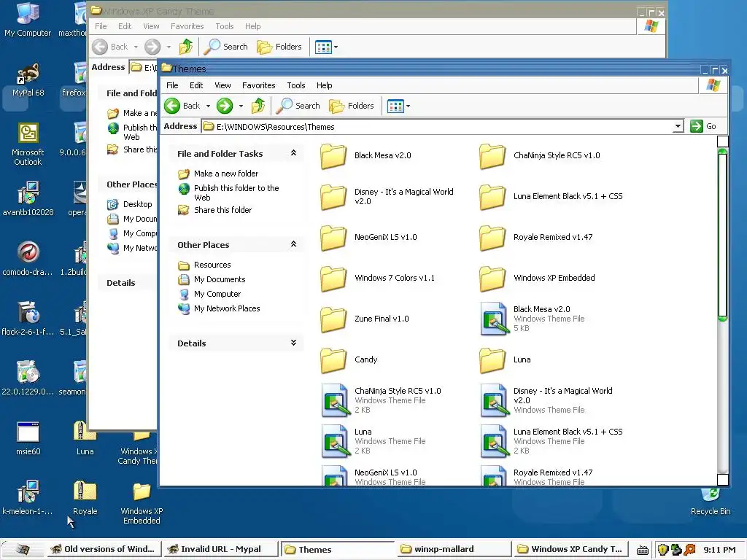Select the Disney theme file icon
The image size is (747, 560).
[494, 400]
